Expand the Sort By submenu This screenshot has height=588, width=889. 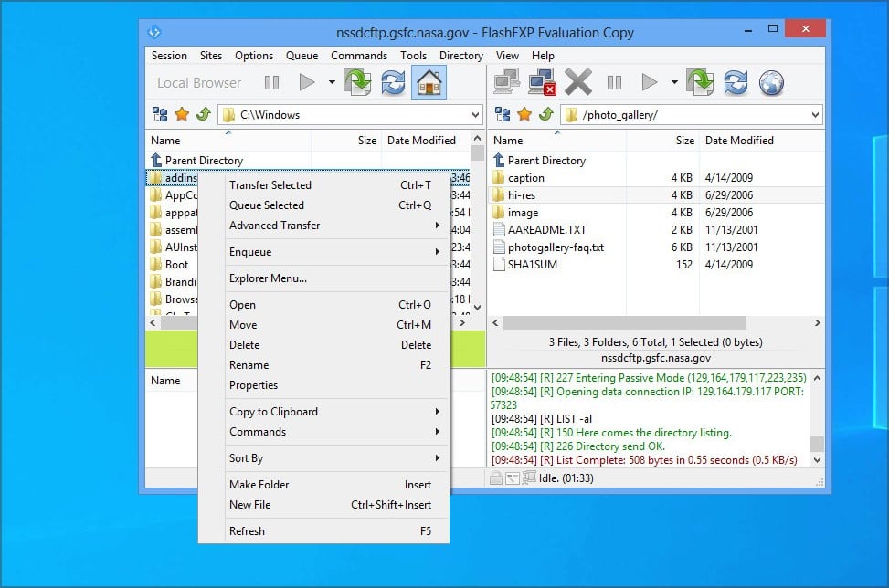[x=323, y=458]
